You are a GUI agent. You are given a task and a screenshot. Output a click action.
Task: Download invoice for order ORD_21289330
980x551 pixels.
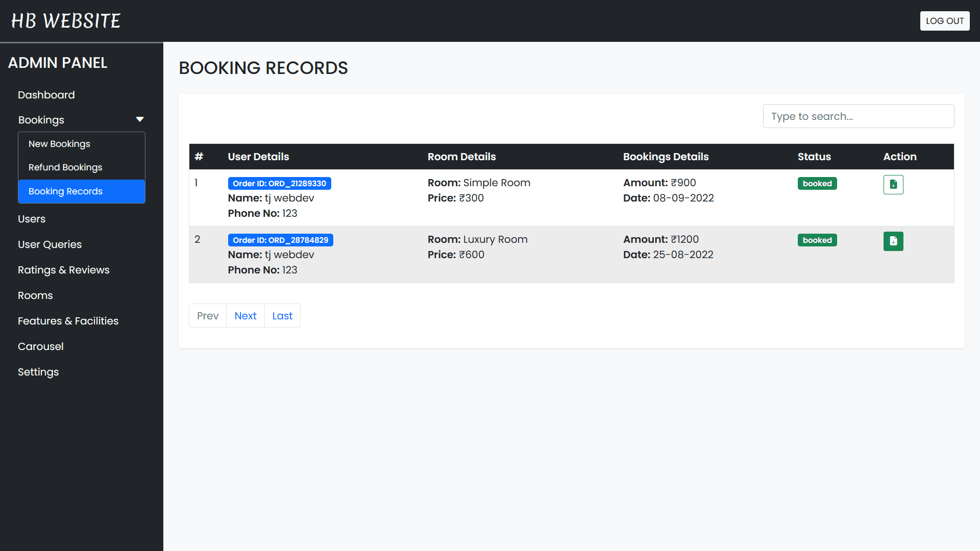pos(893,185)
